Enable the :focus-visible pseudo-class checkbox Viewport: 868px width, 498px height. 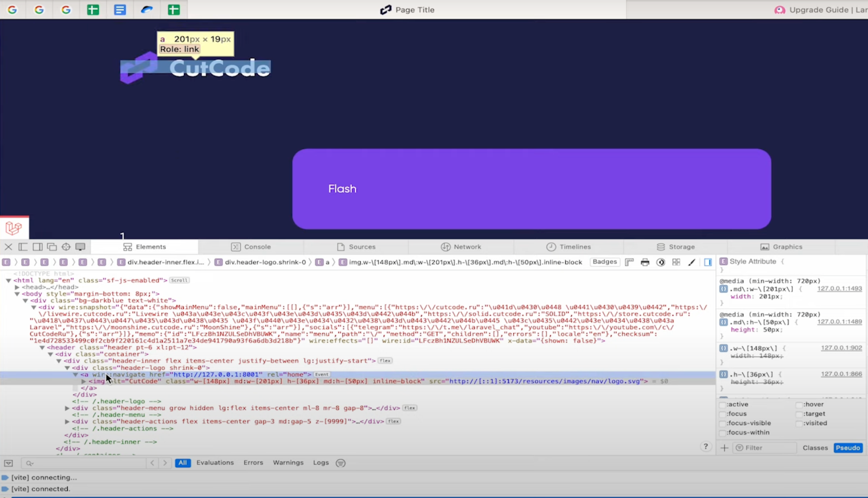coord(723,424)
